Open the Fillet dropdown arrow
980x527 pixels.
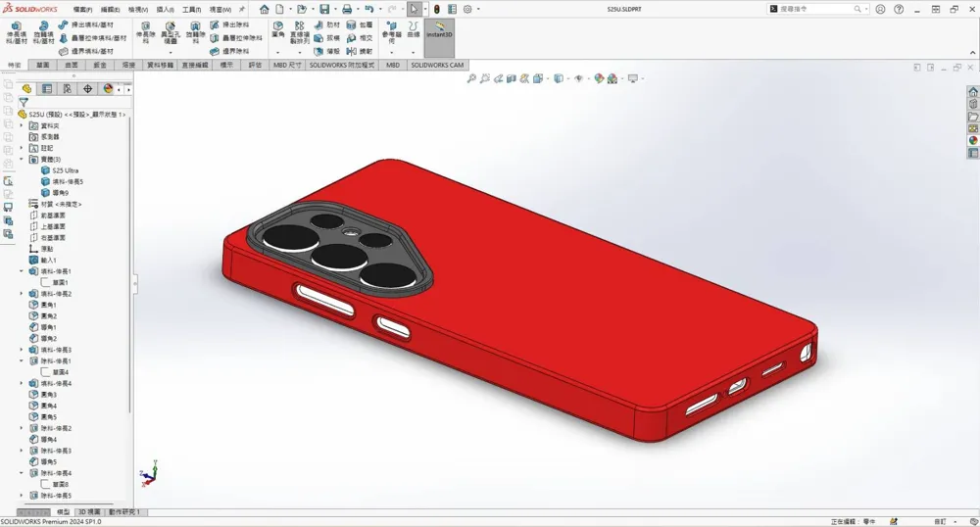(278, 53)
